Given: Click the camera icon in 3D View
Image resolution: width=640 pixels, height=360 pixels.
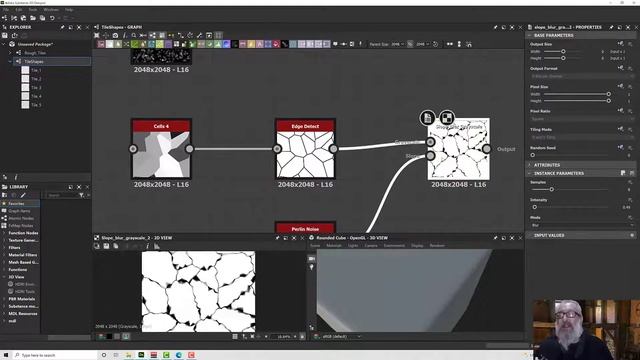Looking at the screenshot, I should tap(311, 258).
